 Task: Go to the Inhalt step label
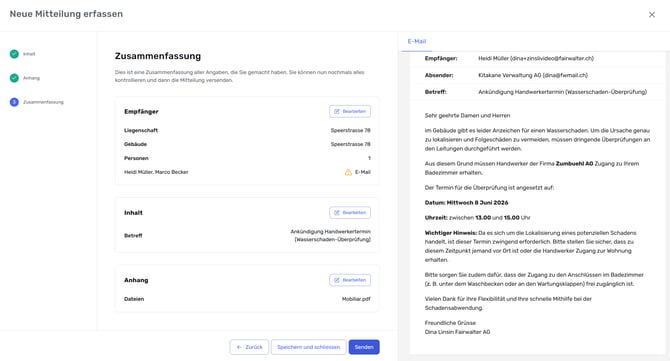(x=29, y=54)
